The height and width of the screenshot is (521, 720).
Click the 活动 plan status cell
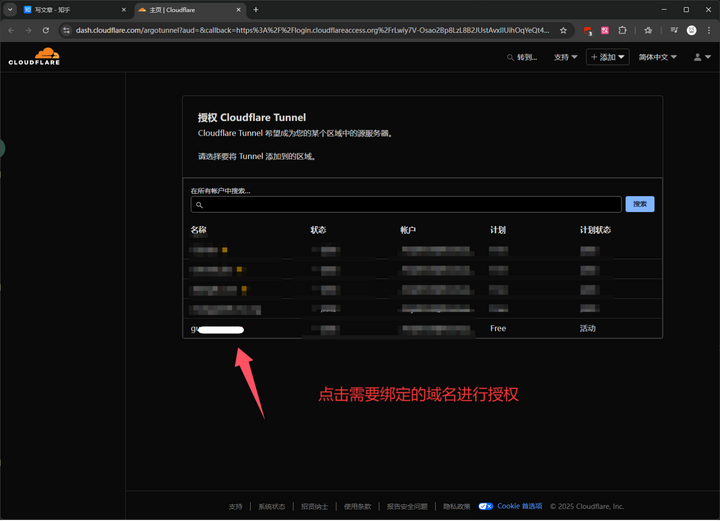click(587, 329)
